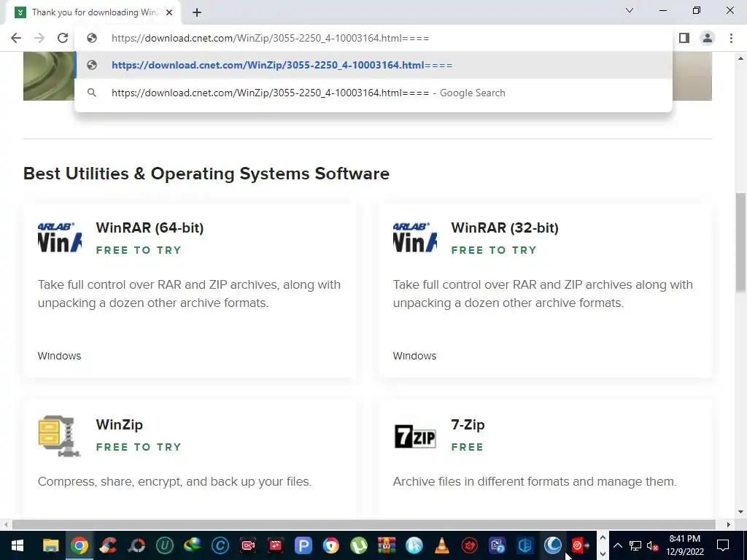Open the blue circled C taskbar app
747x560 pixels.
[220, 545]
